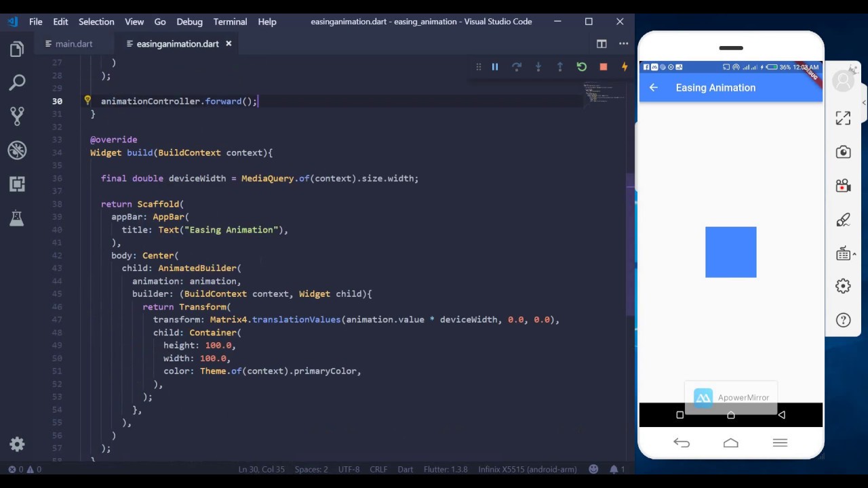
Task: Click ApowerMirror menu lines below the phone screen
Action: point(780,443)
